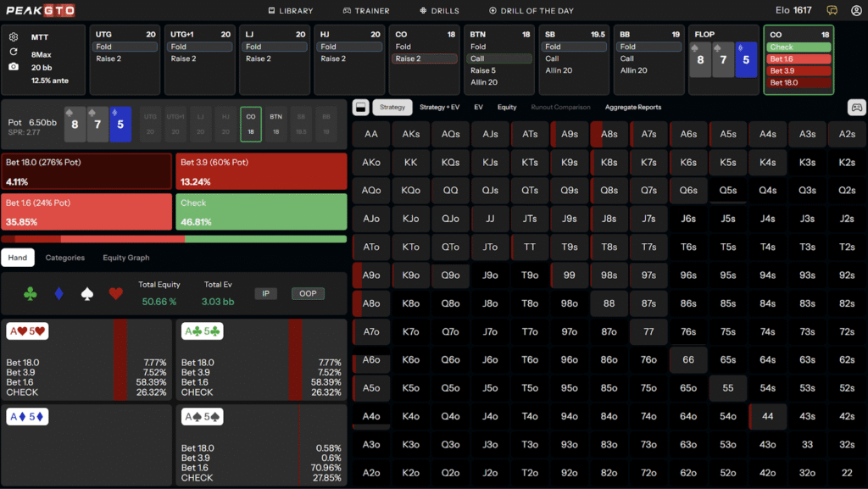
Task: Toggle the OOP equity filter
Action: coord(307,292)
